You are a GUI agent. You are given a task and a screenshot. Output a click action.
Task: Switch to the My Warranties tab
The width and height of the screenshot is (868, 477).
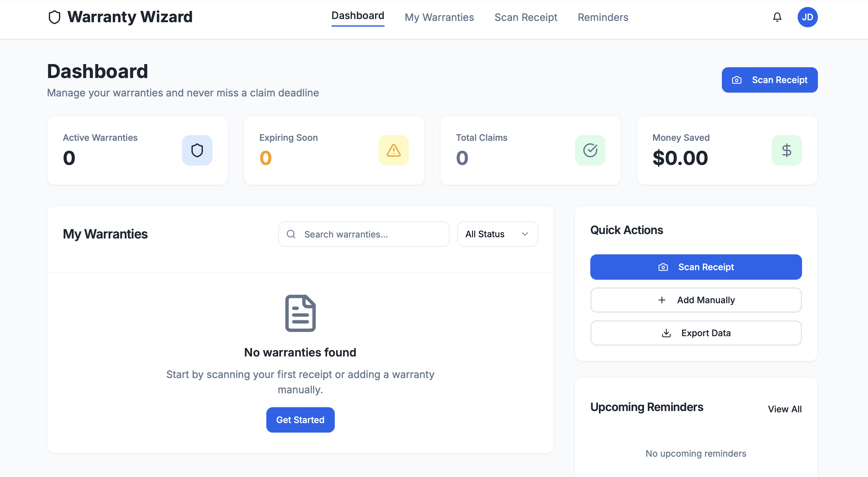tap(439, 17)
